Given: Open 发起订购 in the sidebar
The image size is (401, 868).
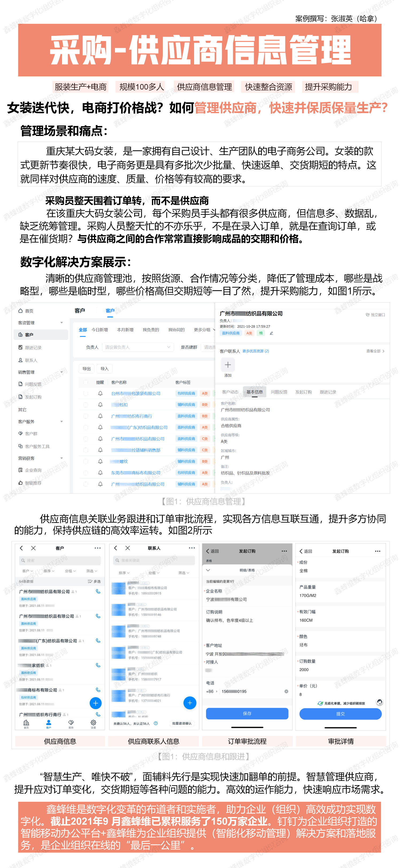Looking at the screenshot, I should coord(30,397).
